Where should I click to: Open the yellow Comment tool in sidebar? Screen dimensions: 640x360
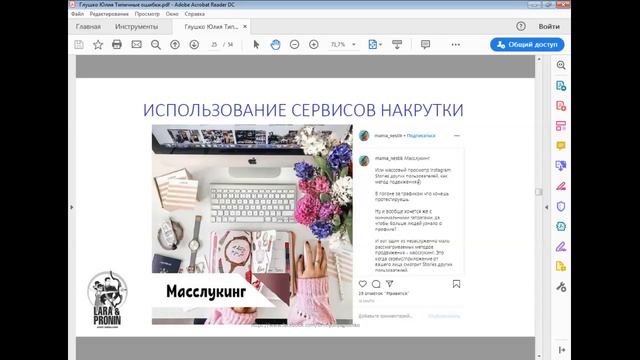pos(561,146)
